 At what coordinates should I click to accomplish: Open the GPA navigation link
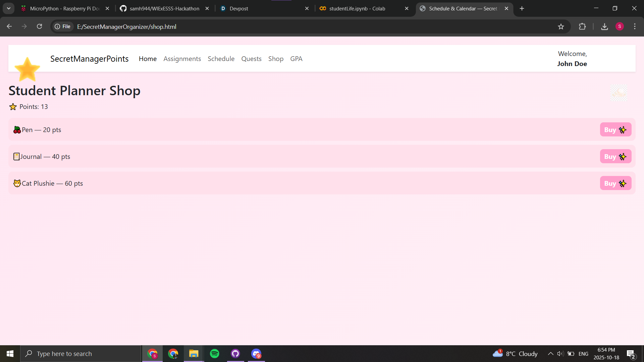[x=296, y=59]
